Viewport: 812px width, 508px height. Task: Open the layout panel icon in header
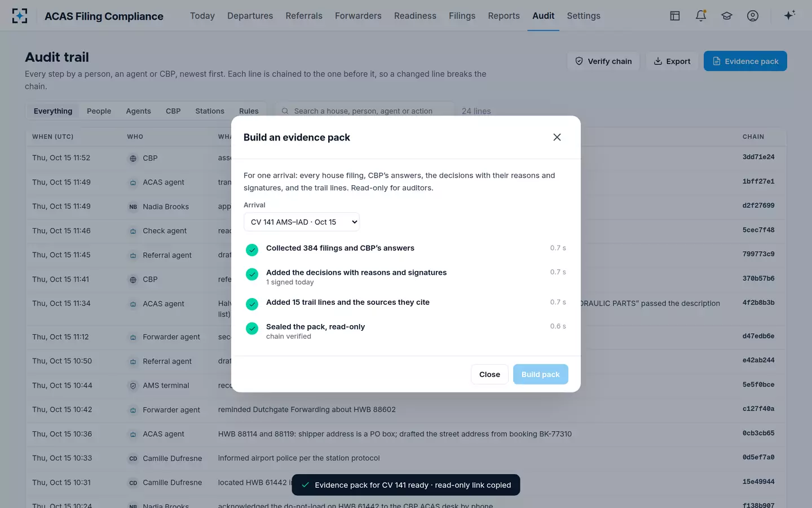pos(675,16)
